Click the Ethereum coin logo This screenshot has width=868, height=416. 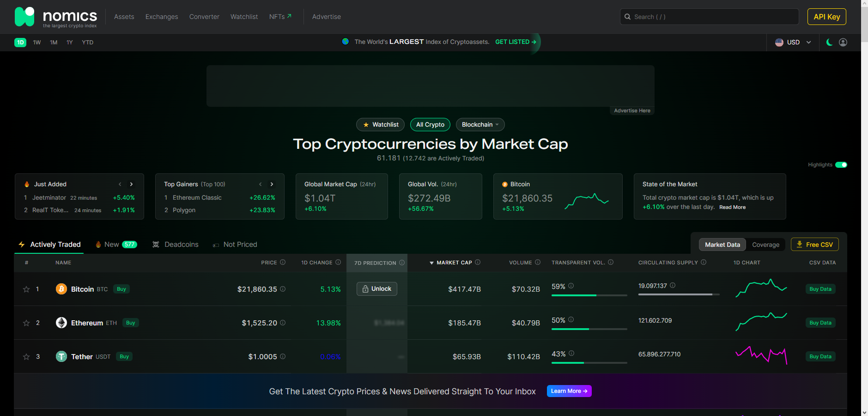pyautogui.click(x=61, y=323)
